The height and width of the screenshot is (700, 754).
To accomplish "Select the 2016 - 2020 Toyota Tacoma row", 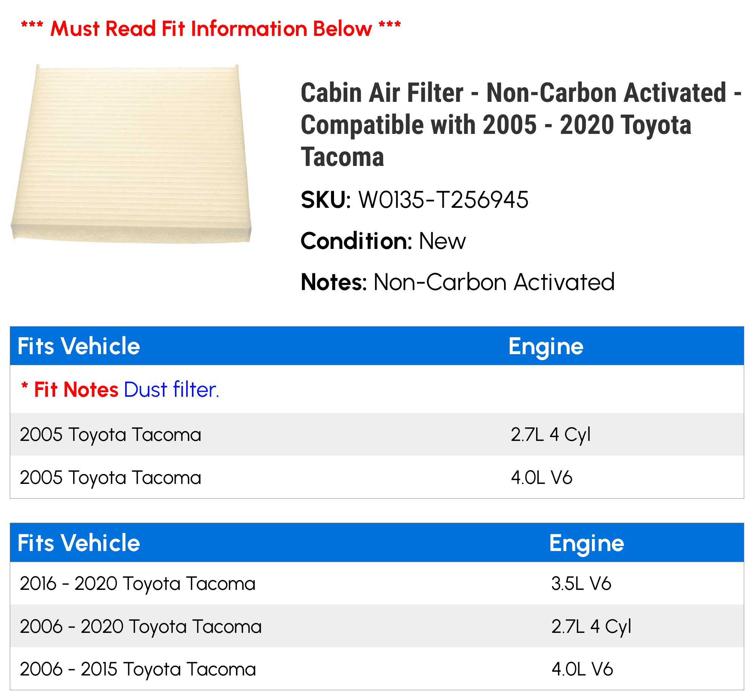I will (x=377, y=583).
